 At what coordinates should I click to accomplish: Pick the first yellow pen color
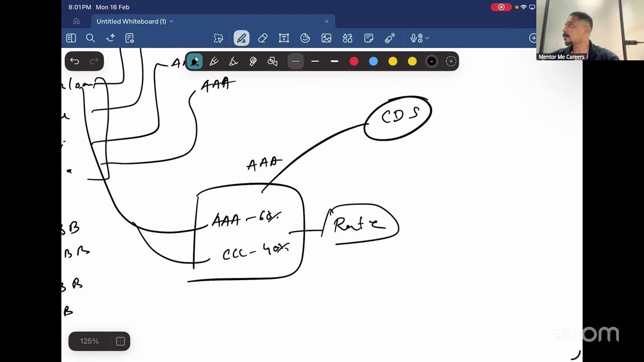(x=393, y=61)
